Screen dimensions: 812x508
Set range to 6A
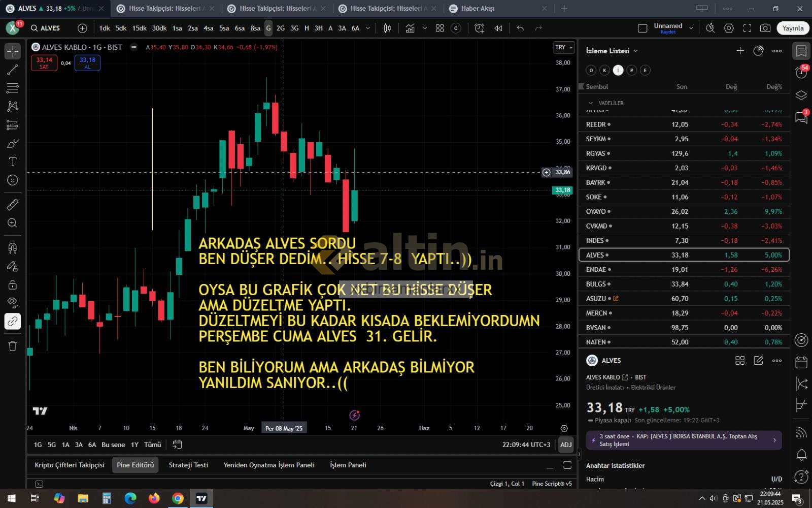(92, 444)
